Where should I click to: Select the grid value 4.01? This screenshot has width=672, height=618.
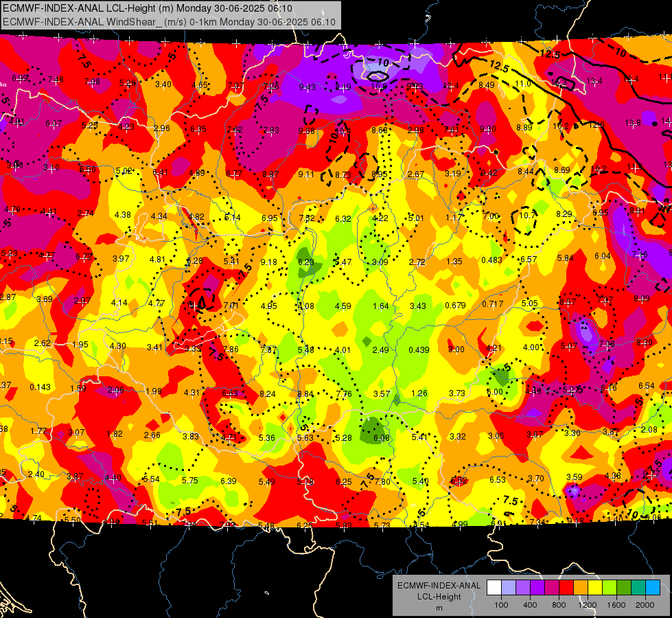click(343, 350)
